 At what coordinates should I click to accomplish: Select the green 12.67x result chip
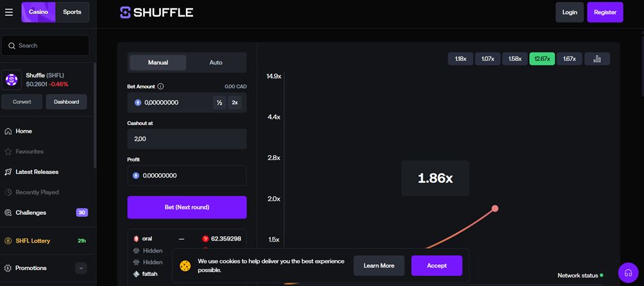[x=542, y=59]
